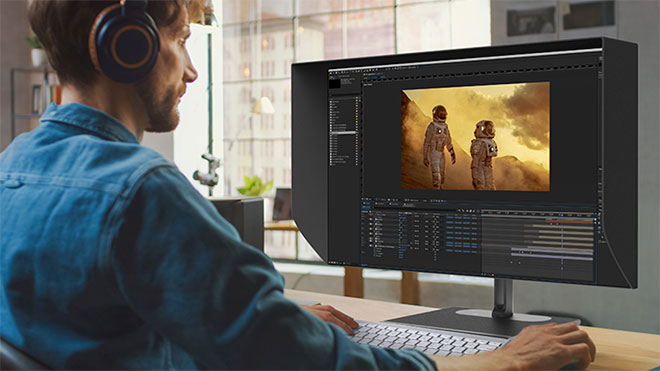Click the icon row above the timeline layer switches
The image size is (660, 371).
468,210
